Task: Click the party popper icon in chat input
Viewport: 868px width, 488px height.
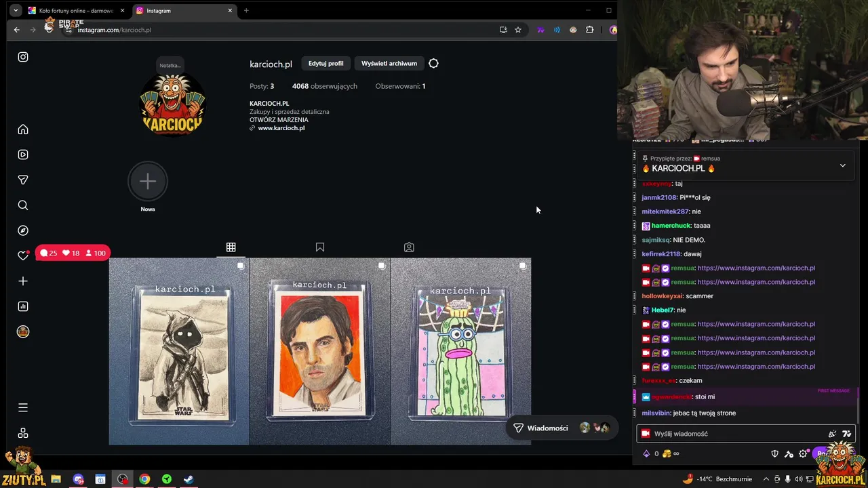Action: coord(832,434)
